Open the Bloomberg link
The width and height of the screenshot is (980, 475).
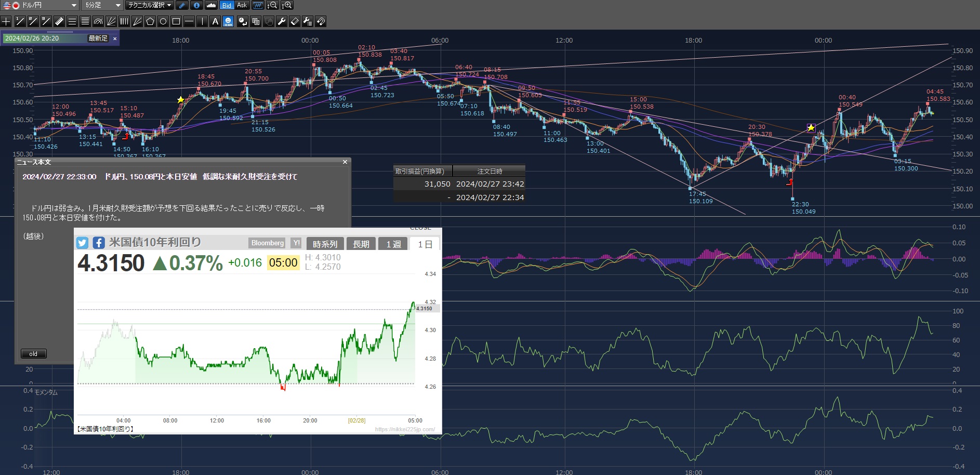(x=268, y=243)
